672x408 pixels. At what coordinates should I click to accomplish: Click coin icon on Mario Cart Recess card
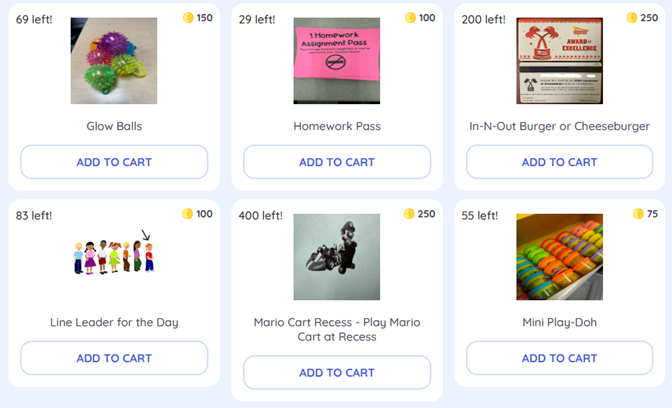(x=409, y=214)
